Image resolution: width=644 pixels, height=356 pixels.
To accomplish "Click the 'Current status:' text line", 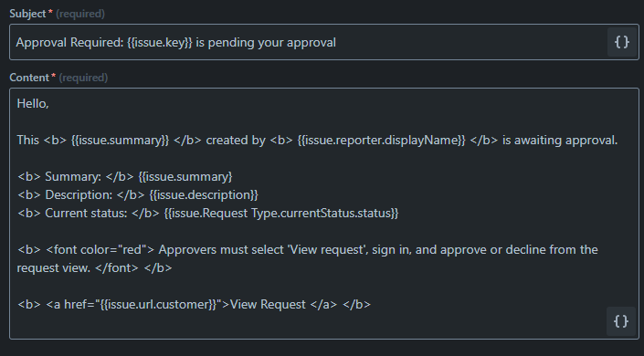I will [208, 213].
